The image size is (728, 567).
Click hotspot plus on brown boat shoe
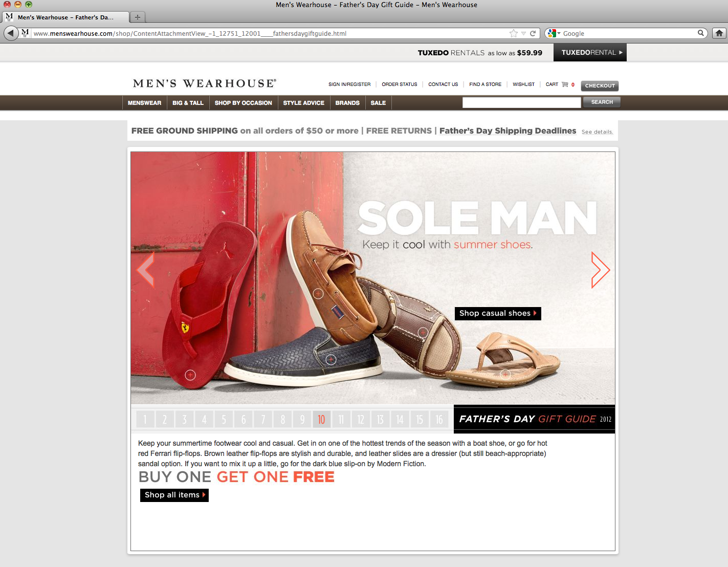(x=318, y=294)
